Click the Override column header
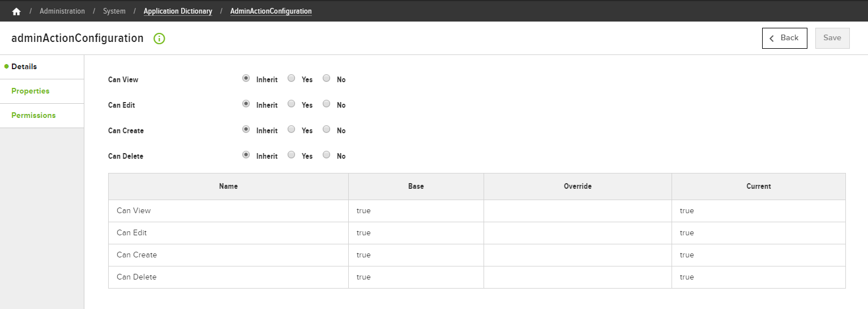Image resolution: width=868 pixels, height=309 pixels. [x=578, y=187]
